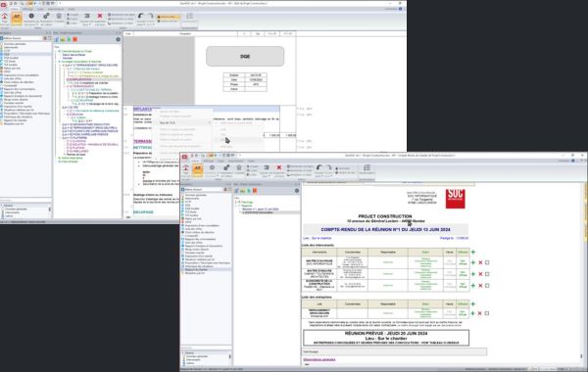Select 'Intervenants' in front window navigator

[192, 198]
